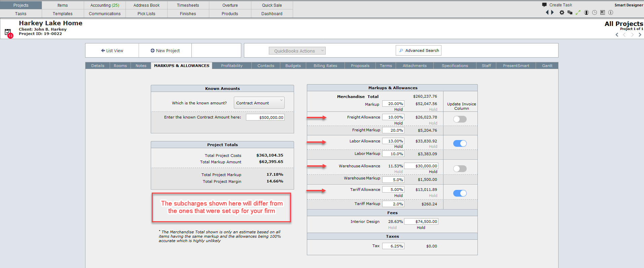Toggle Labor Allowance update invoice switch
Viewport: 644px width, 268px height.
coord(460,143)
